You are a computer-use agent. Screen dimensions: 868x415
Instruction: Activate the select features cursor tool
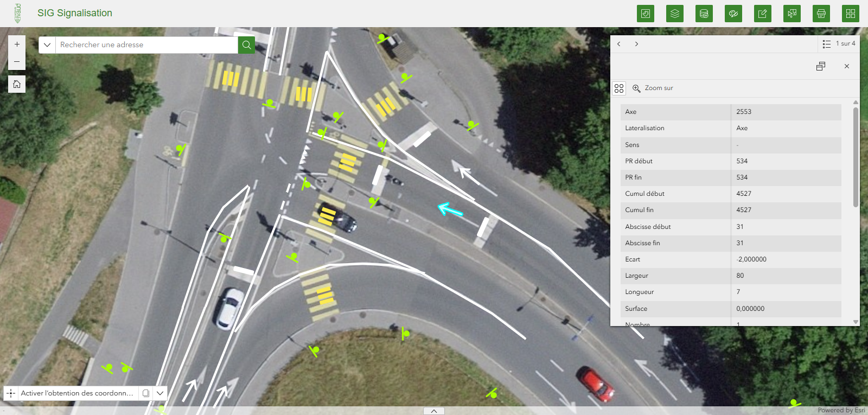pyautogui.click(x=792, y=14)
